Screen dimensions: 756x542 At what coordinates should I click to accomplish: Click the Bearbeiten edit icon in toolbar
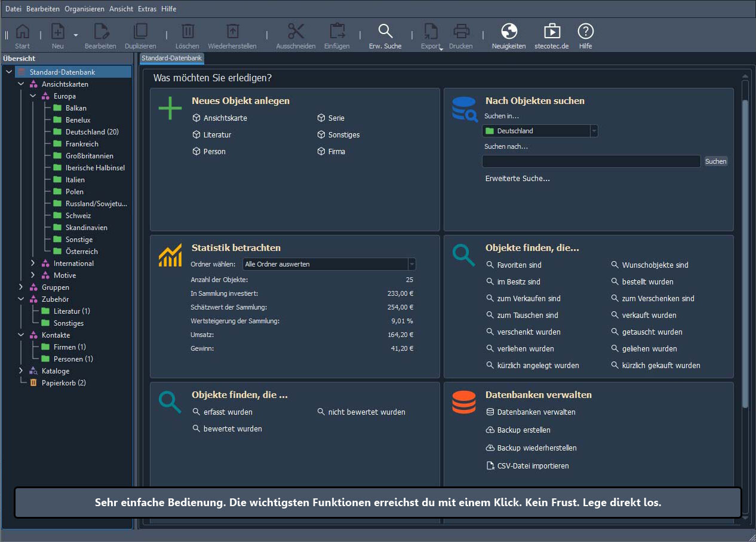(x=100, y=32)
